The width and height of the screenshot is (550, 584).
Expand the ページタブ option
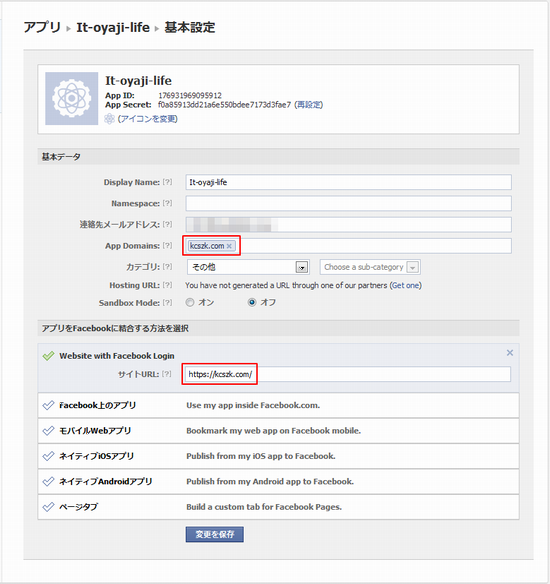click(x=279, y=507)
